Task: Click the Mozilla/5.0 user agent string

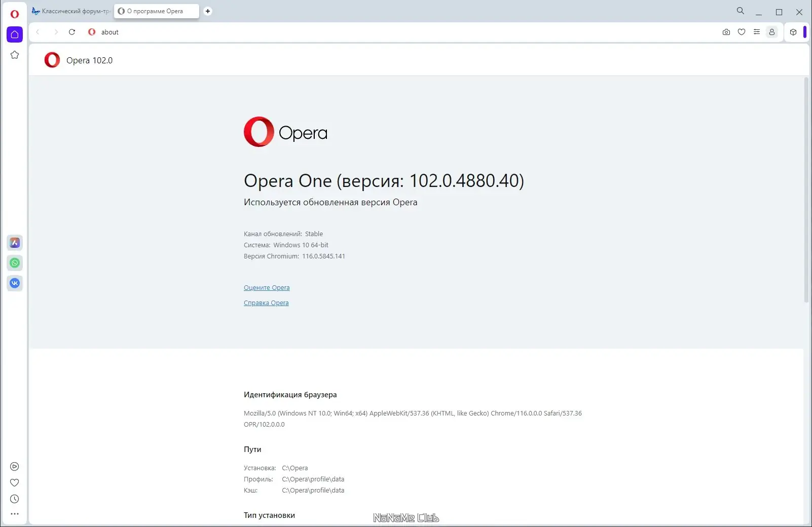Action: (413, 419)
